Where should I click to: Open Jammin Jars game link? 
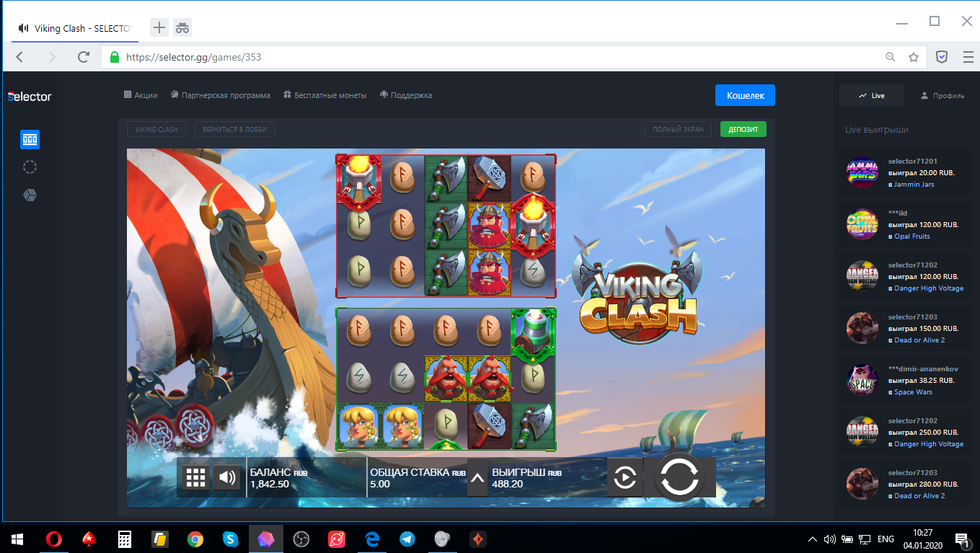click(914, 185)
